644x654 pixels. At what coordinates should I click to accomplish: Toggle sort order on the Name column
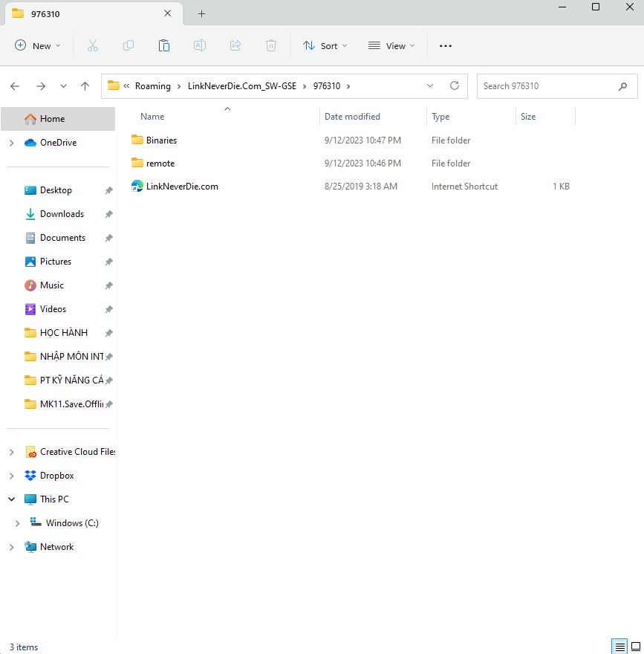pyautogui.click(x=152, y=117)
